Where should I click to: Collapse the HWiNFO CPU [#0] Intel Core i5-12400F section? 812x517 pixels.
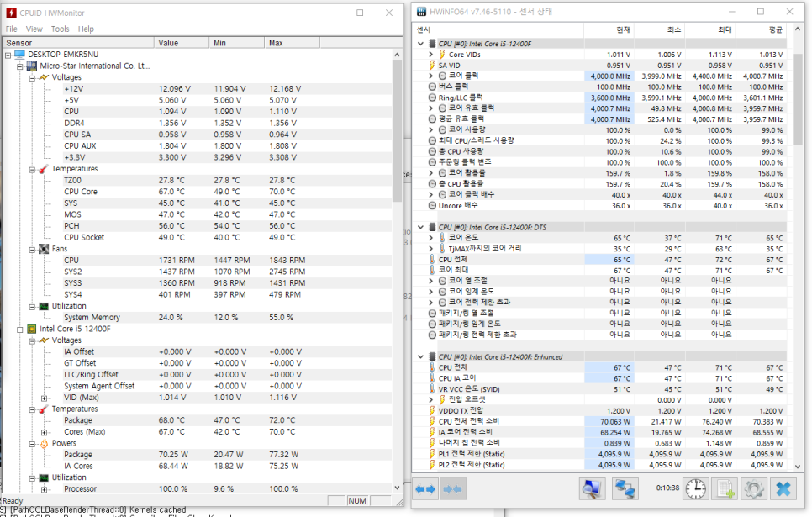(x=420, y=44)
